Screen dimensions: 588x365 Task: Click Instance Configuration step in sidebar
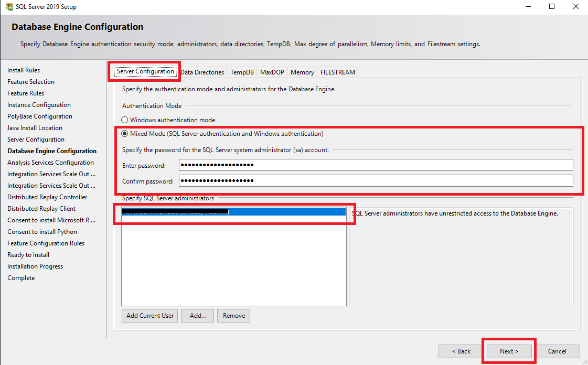[39, 105]
